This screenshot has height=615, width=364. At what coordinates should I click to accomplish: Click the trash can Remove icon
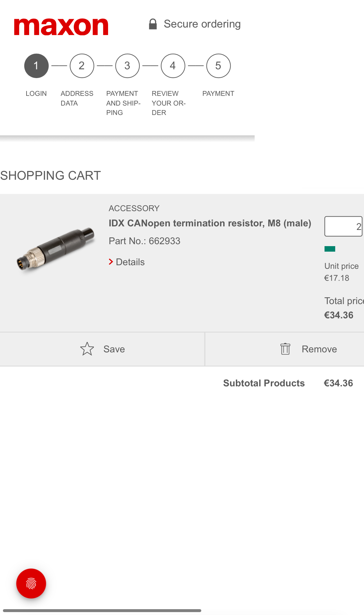click(285, 349)
